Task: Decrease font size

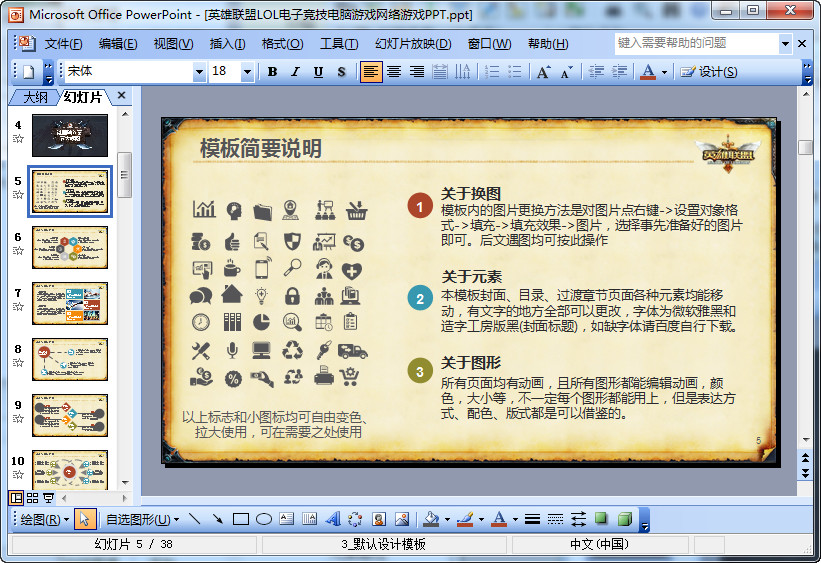Action: [x=566, y=72]
